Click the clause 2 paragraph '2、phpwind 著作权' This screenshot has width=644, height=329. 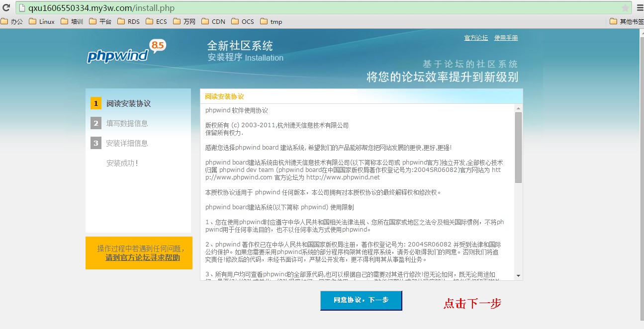pos(354,252)
